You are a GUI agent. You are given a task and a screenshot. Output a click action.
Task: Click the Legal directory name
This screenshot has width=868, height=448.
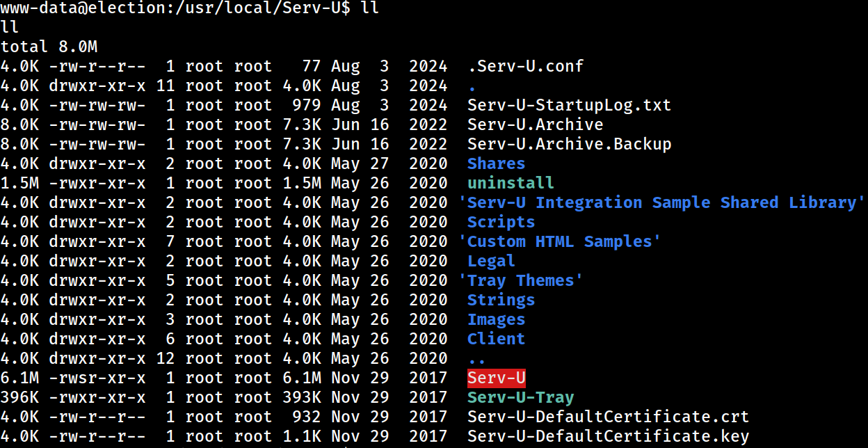click(491, 261)
